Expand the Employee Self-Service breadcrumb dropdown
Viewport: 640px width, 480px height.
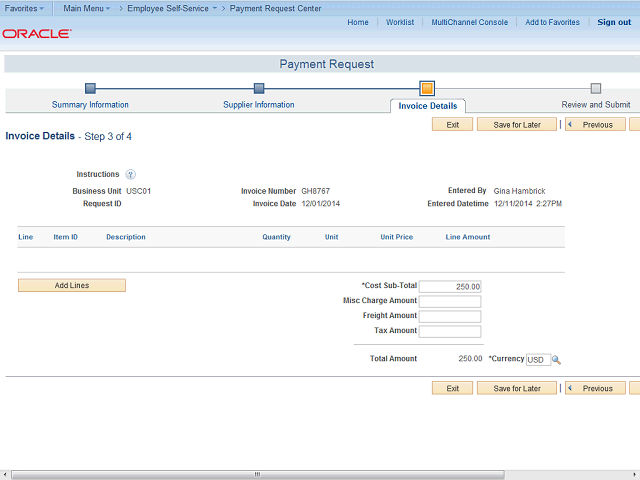click(x=172, y=8)
